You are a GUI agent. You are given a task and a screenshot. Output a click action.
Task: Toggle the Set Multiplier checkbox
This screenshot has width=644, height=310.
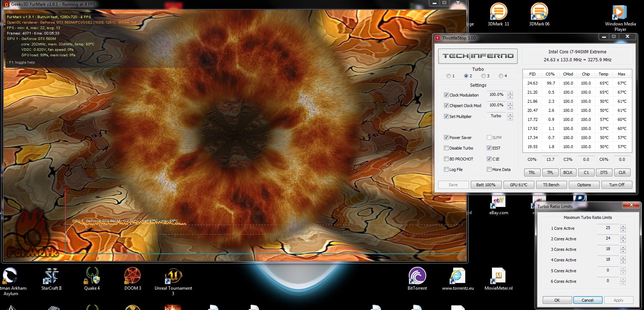[446, 117]
